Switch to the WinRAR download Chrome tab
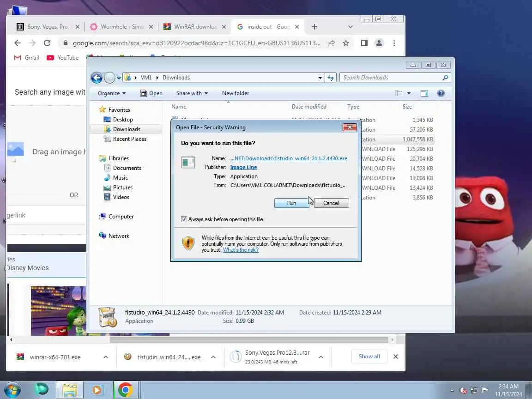The image size is (532, 399). click(195, 27)
